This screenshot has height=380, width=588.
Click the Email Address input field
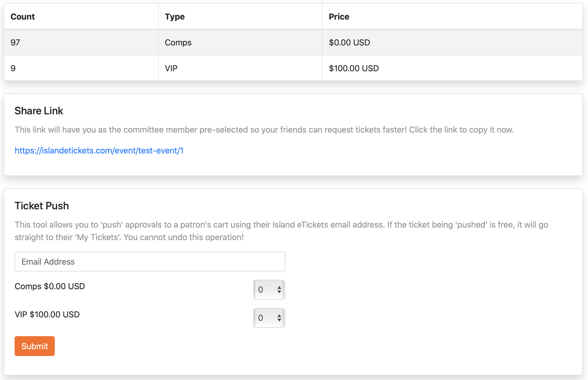click(150, 262)
